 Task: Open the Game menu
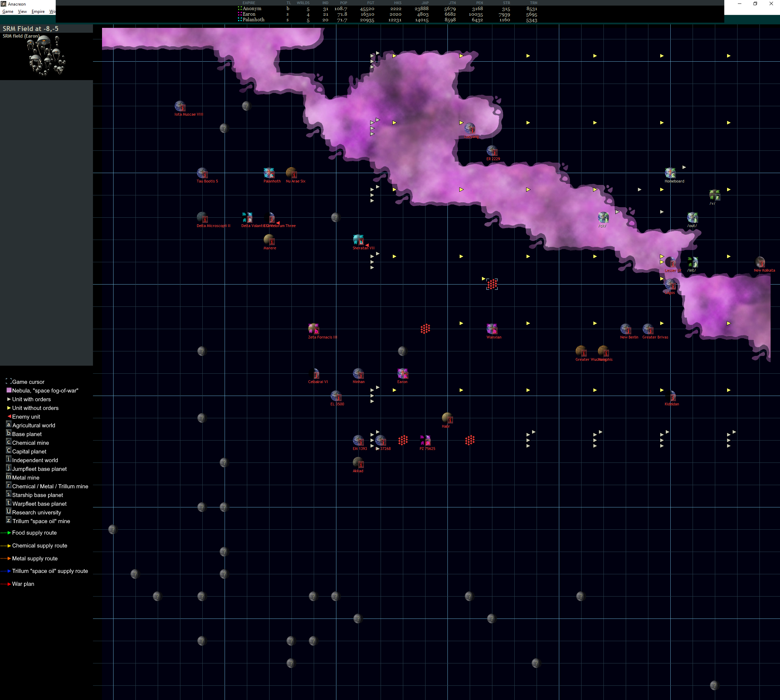click(8, 11)
